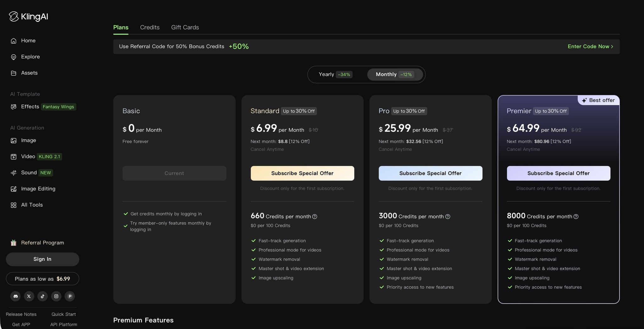Image resolution: width=644 pixels, height=329 pixels.
Task: Open Release Notes link
Action: click(x=21, y=314)
